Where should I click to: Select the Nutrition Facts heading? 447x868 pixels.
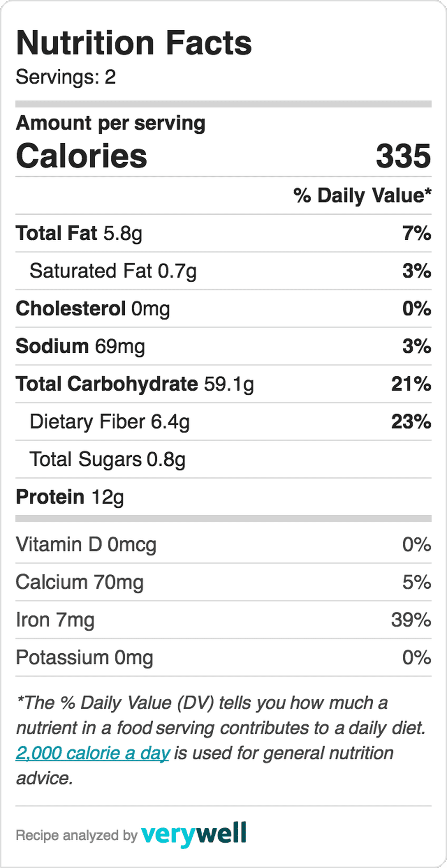coord(134,43)
